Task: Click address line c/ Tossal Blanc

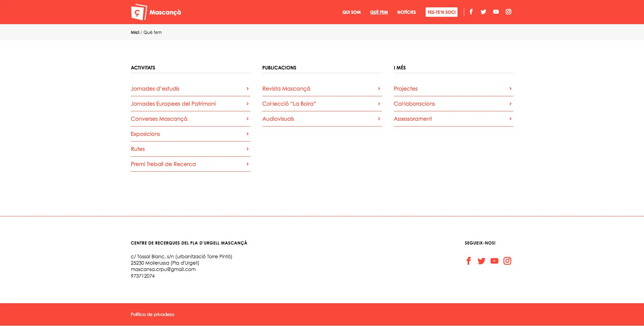Action: click(181, 257)
